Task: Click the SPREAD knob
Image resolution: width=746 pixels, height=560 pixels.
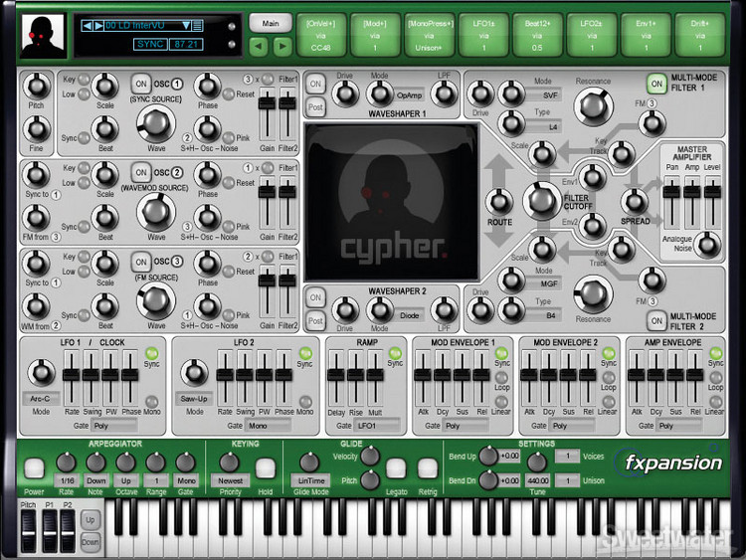Action: (635, 201)
